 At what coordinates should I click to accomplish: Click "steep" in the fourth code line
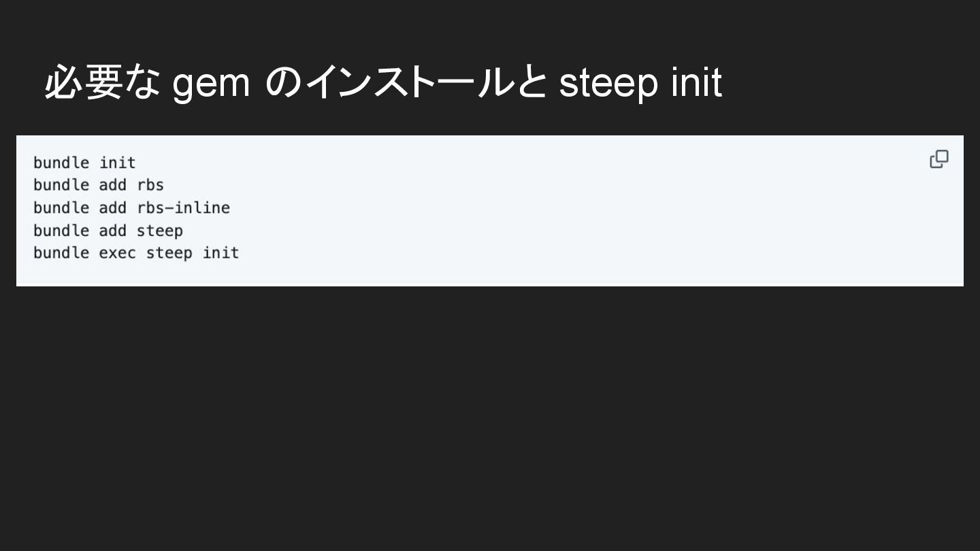[159, 231]
